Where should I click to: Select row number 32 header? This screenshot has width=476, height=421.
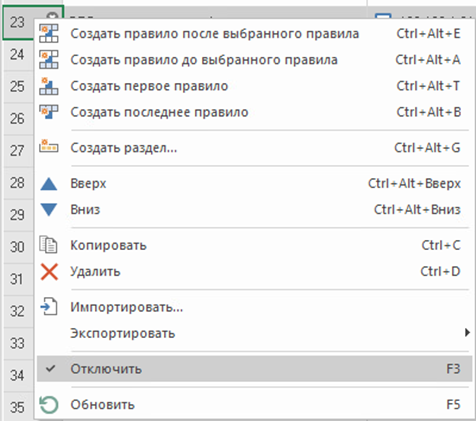(x=17, y=311)
